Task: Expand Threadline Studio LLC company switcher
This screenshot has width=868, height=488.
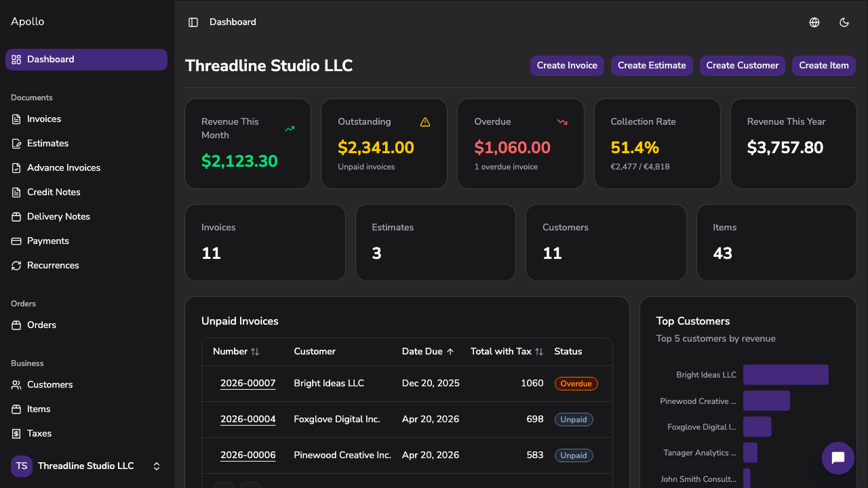Action: click(x=157, y=466)
